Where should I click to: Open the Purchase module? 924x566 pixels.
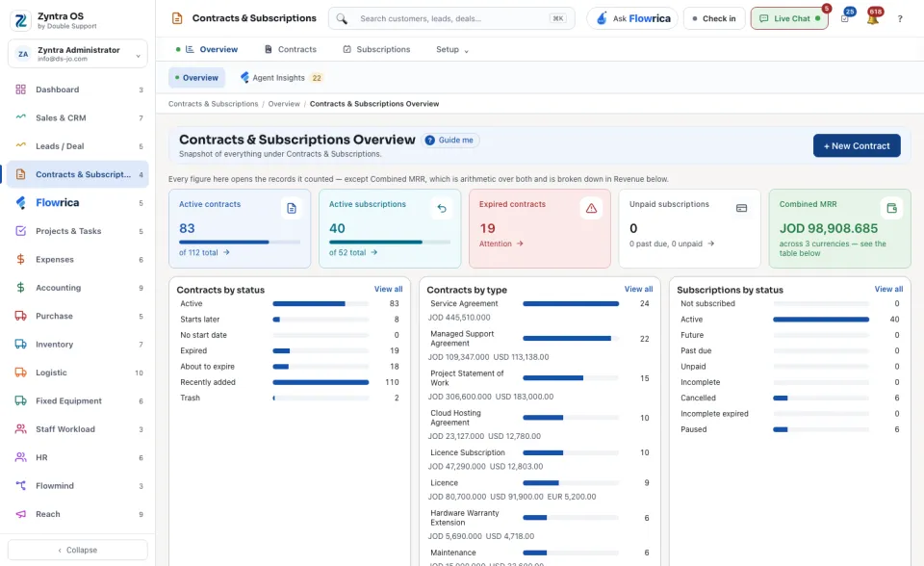(x=78, y=316)
